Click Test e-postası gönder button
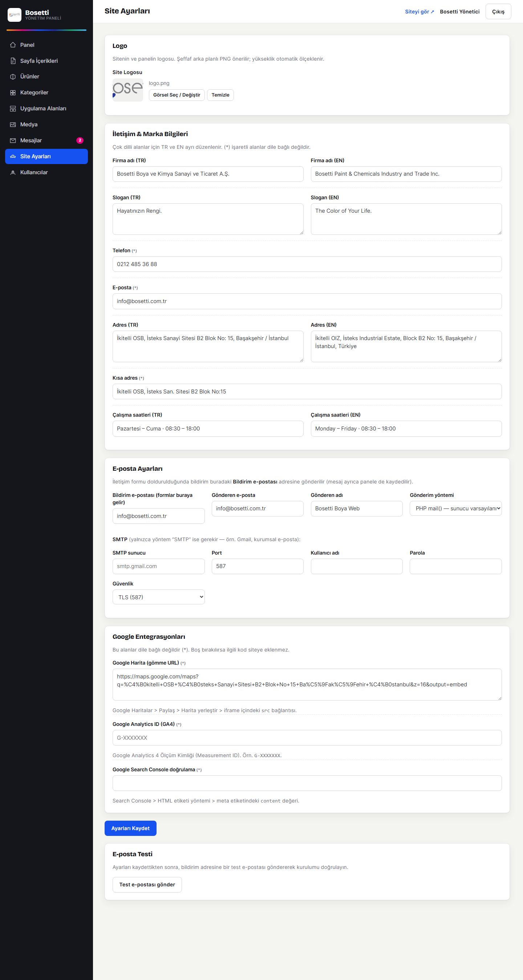Image resolution: width=523 pixels, height=980 pixels. click(x=147, y=885)
